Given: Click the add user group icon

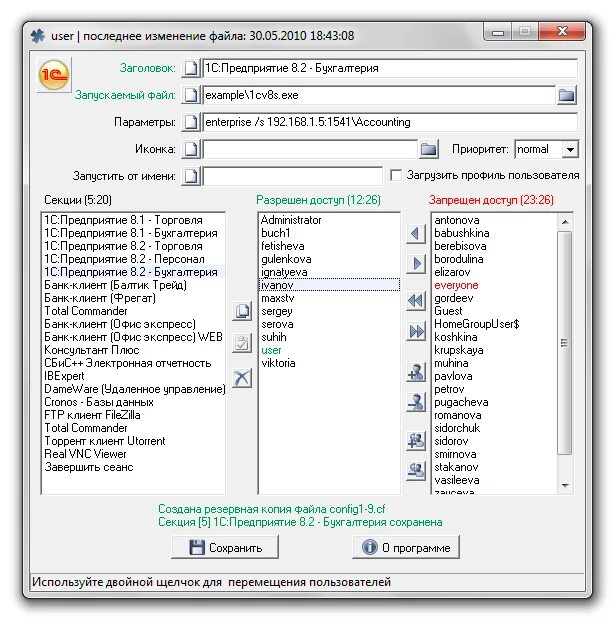Looking at the screenshot, I should [416, 440].
